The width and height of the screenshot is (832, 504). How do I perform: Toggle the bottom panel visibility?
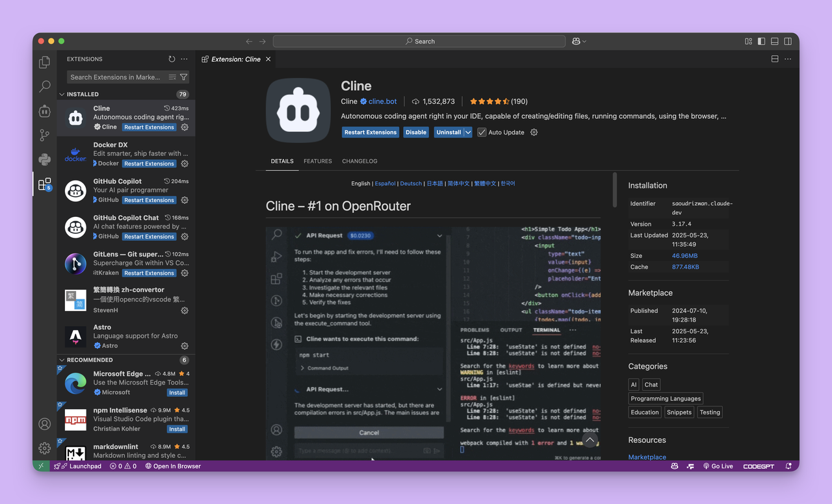(774, 41)
